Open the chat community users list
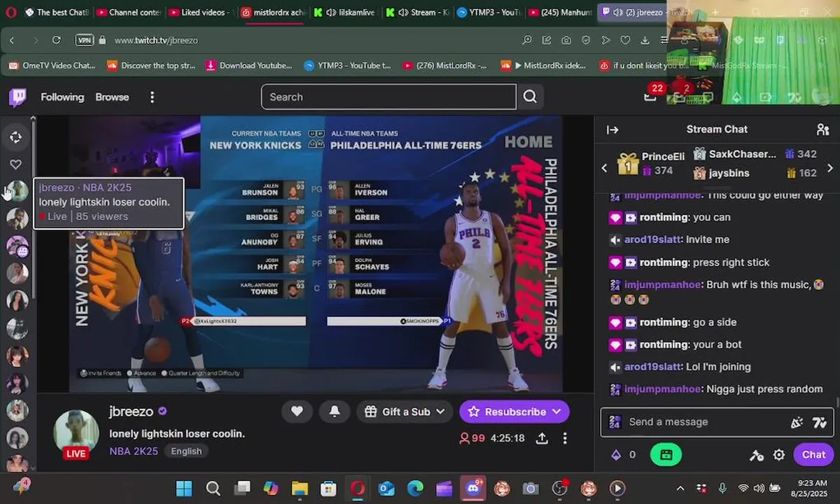 point(822,129)
